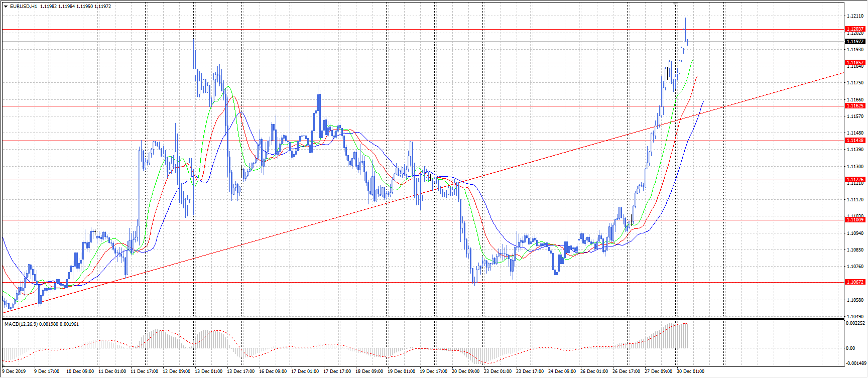
Task: Open the chart menu triangle beside EURUSD,H1
Action: [6, 7]
